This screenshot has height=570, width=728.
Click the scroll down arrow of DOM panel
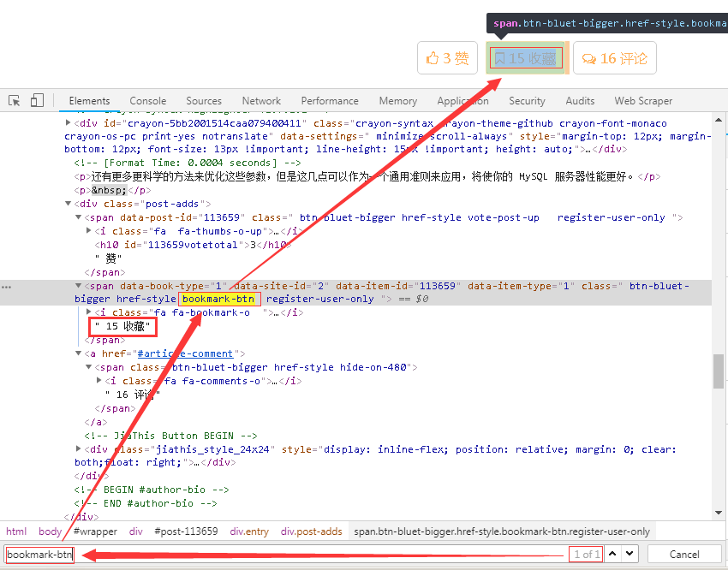719,513
